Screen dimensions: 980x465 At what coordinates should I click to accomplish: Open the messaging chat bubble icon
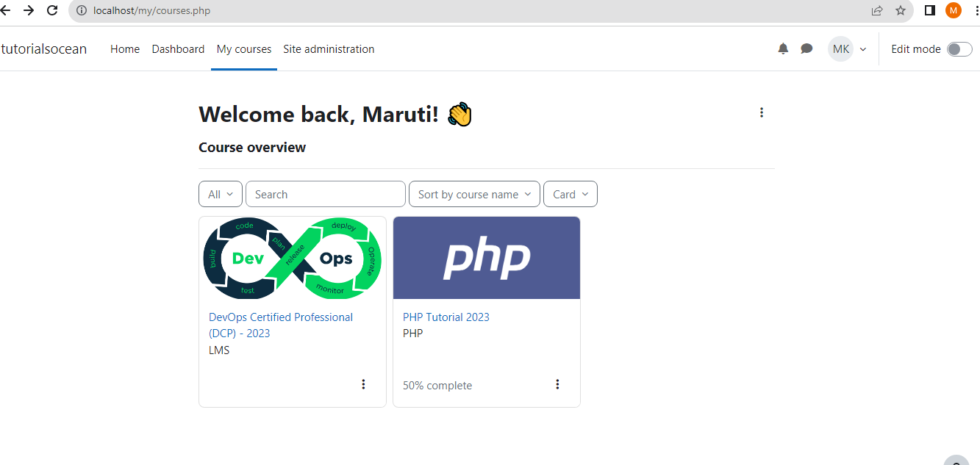(806, 48)
